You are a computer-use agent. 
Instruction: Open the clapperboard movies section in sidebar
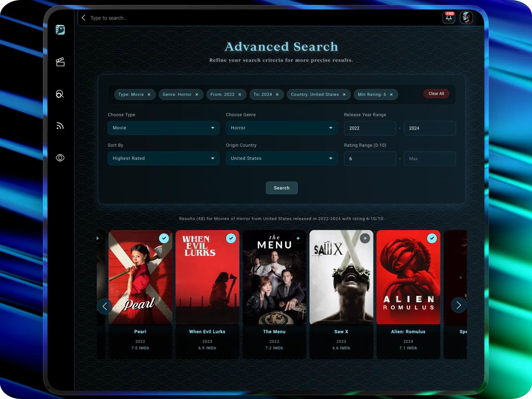(60, 62)
